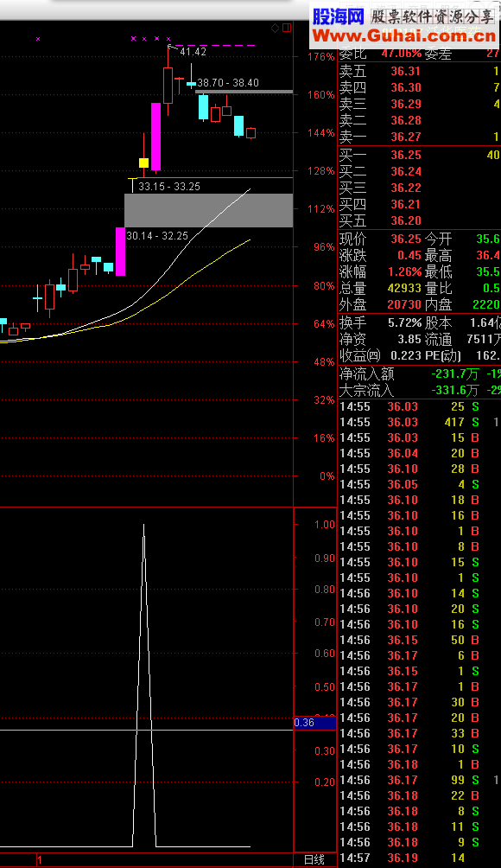
Task: Select the 买三 36.22 bid row
Action: 419,188
